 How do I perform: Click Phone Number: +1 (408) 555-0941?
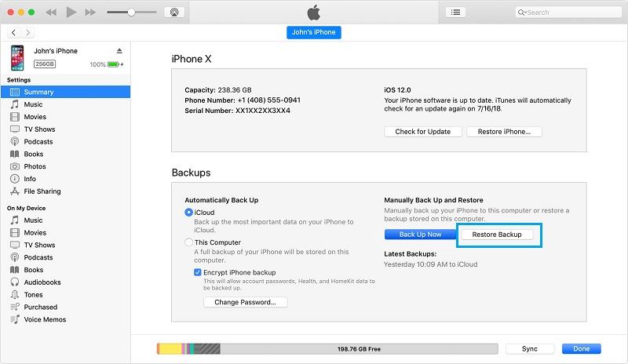243,100
